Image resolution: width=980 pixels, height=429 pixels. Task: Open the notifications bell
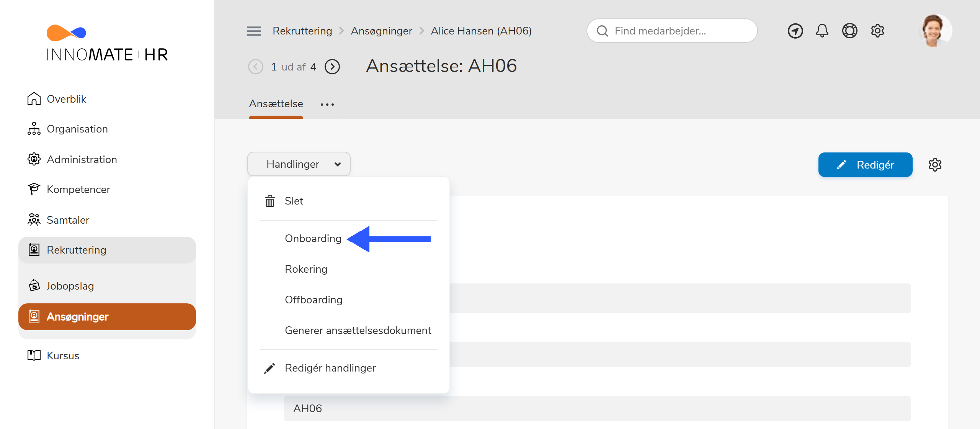point(822,31)
